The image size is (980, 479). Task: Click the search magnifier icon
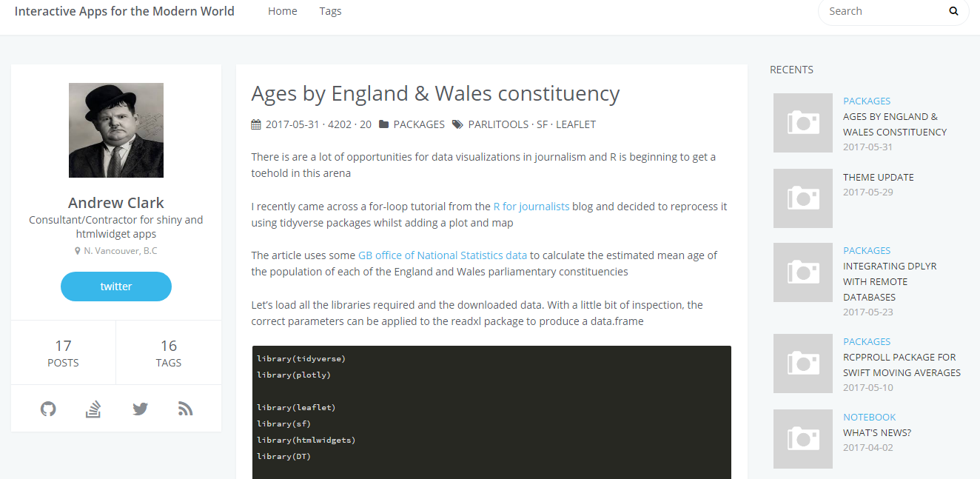point(953,11)
